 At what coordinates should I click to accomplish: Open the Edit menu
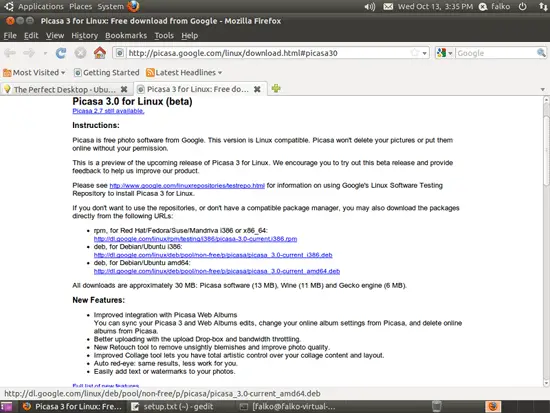tap(31, 35)
